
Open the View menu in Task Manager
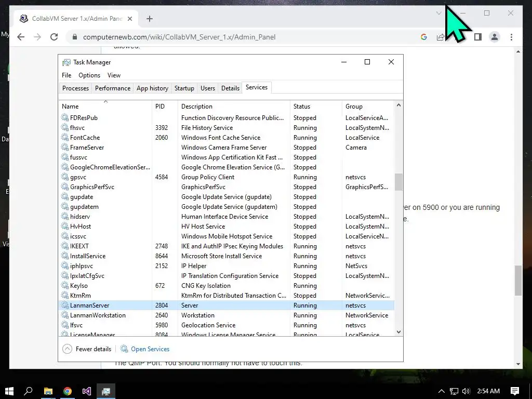(x=114, y=75)
